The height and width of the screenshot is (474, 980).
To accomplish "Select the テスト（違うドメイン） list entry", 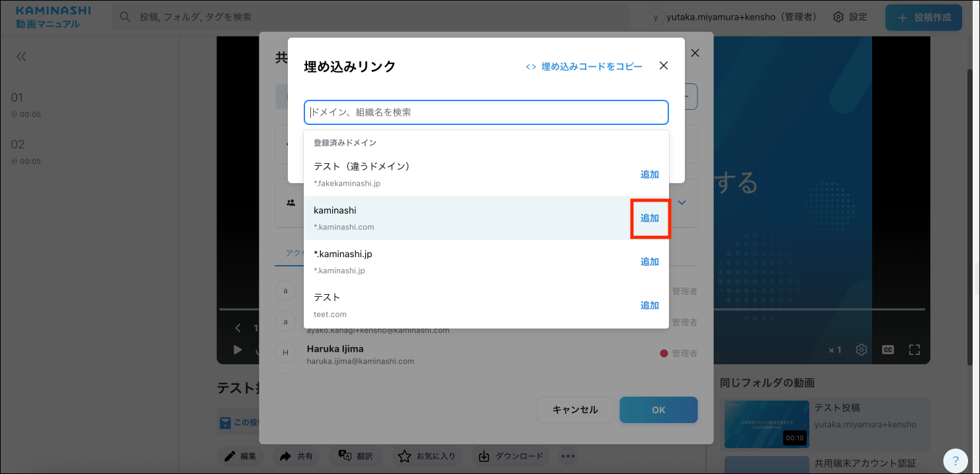I will point(486,175).
